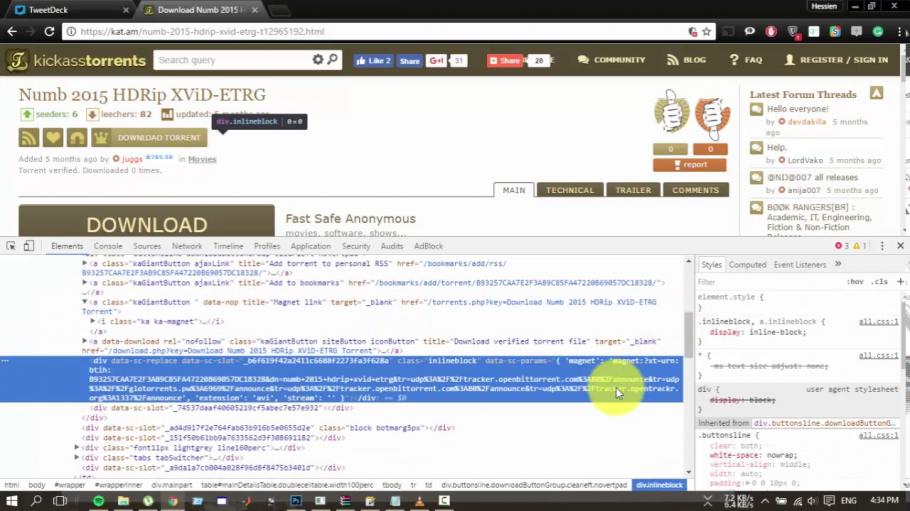Open the DevTools Sources tab
Image resolution: width=910 pixels, height=511 pixels.
point(147,246)
